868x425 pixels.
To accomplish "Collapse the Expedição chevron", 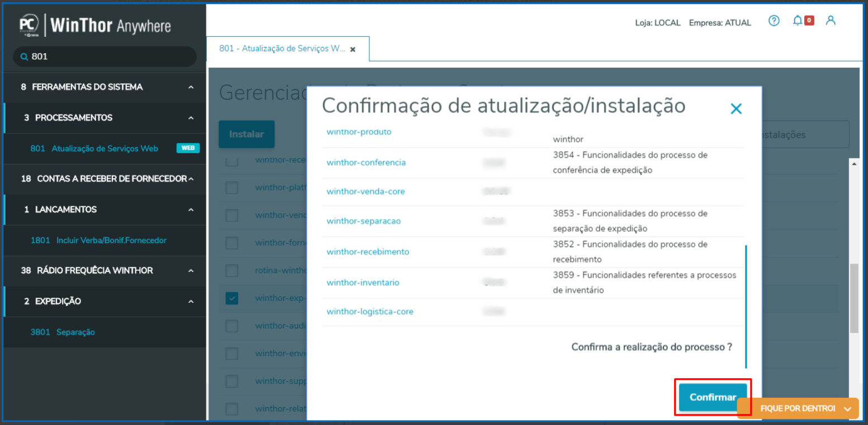I will [x=191, y=301].
